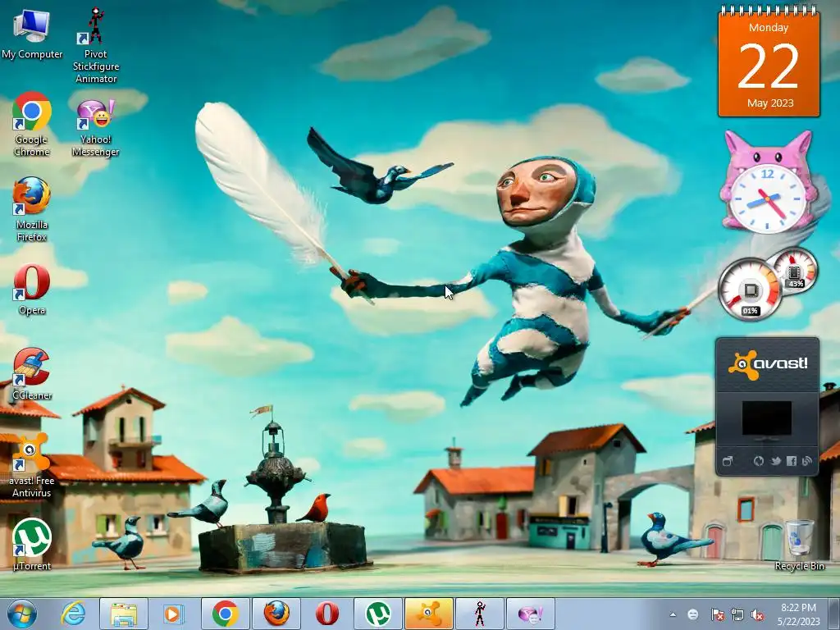The height and width of the screenshot is (630, 840).
Task: Click the orange calendar gadget showing Monday 22
Action: coord(769,62)
